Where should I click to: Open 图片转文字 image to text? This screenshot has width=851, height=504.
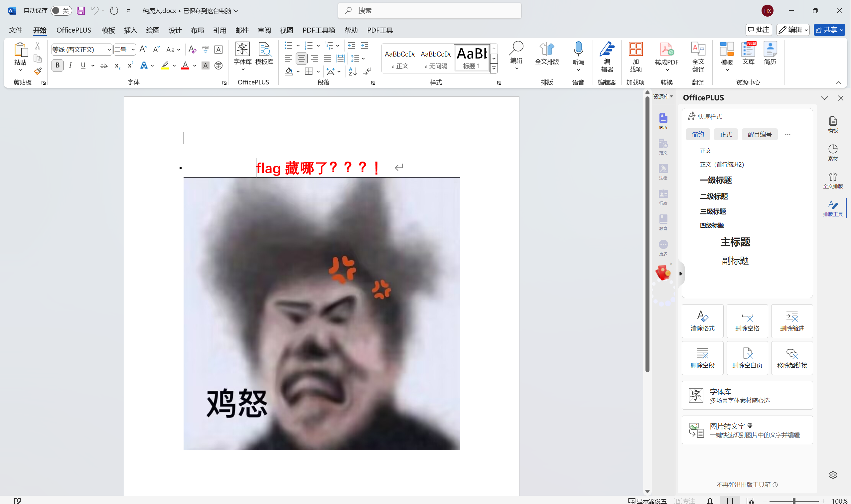[747, 430]
